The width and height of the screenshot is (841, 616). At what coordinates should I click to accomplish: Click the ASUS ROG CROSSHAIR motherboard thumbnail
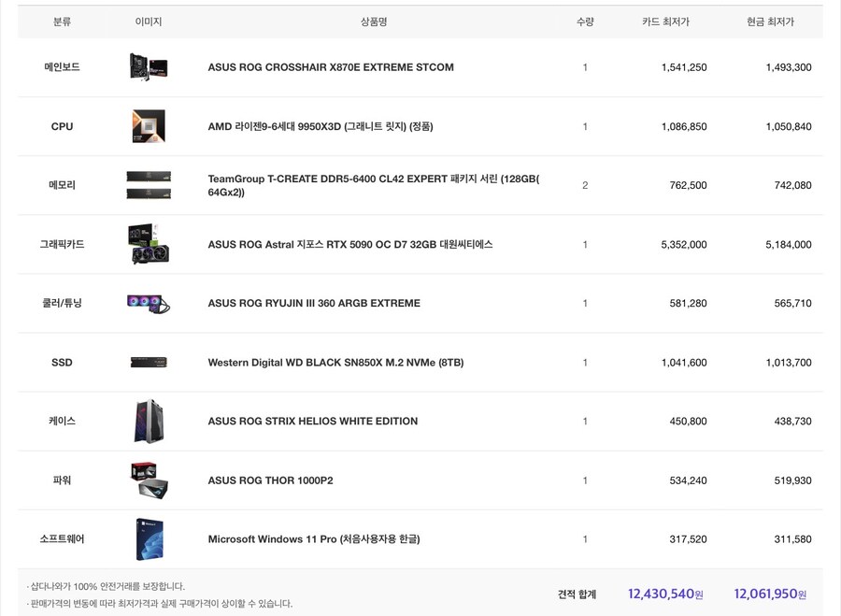tap(149, 67)
